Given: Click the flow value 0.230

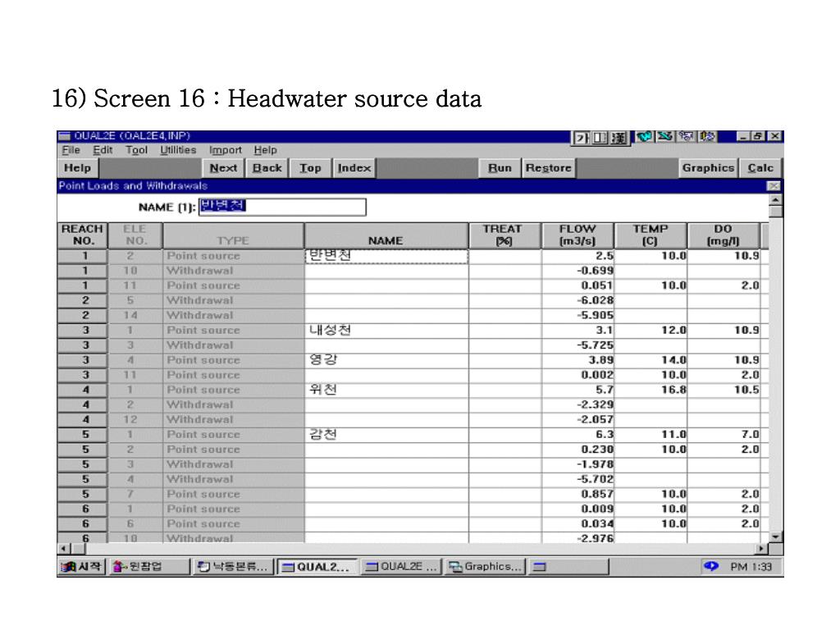Looking at the screenshot, I should (x=597, y=450).
